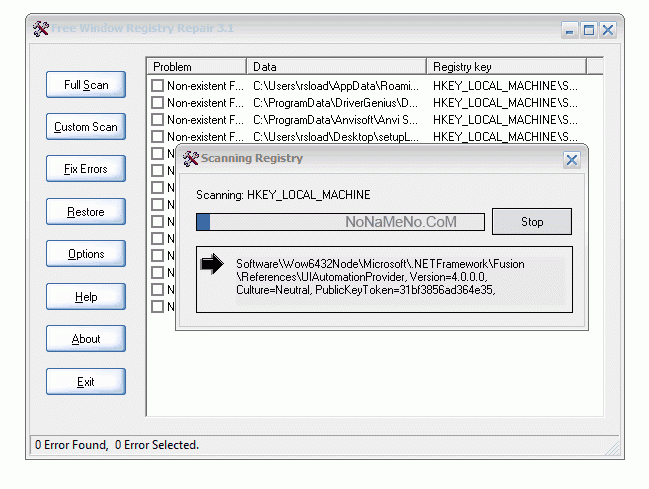The image size is (649, 489).
Task: Close the Scanning Registry dialog
Action: point(571,159)
